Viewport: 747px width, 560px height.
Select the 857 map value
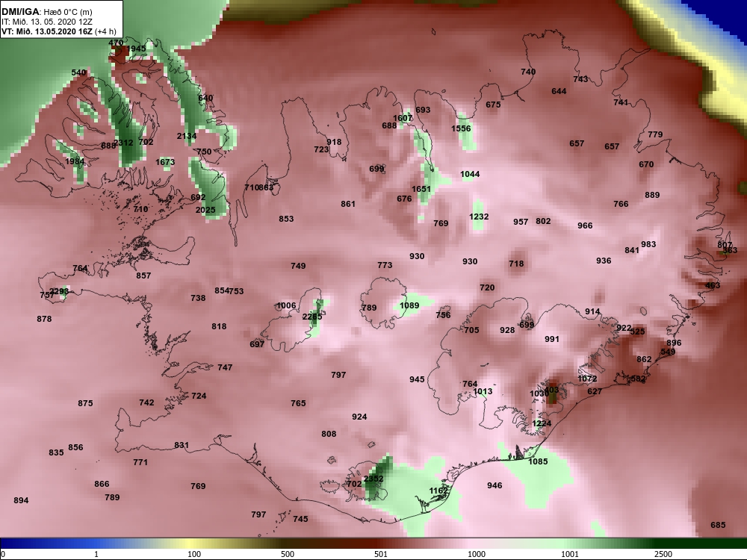[143, 276]
